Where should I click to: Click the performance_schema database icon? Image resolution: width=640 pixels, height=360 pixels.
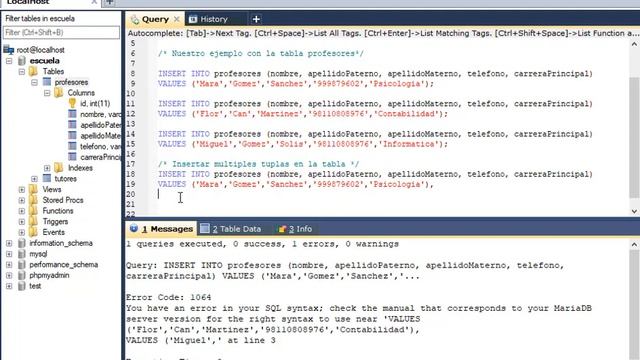22,264
